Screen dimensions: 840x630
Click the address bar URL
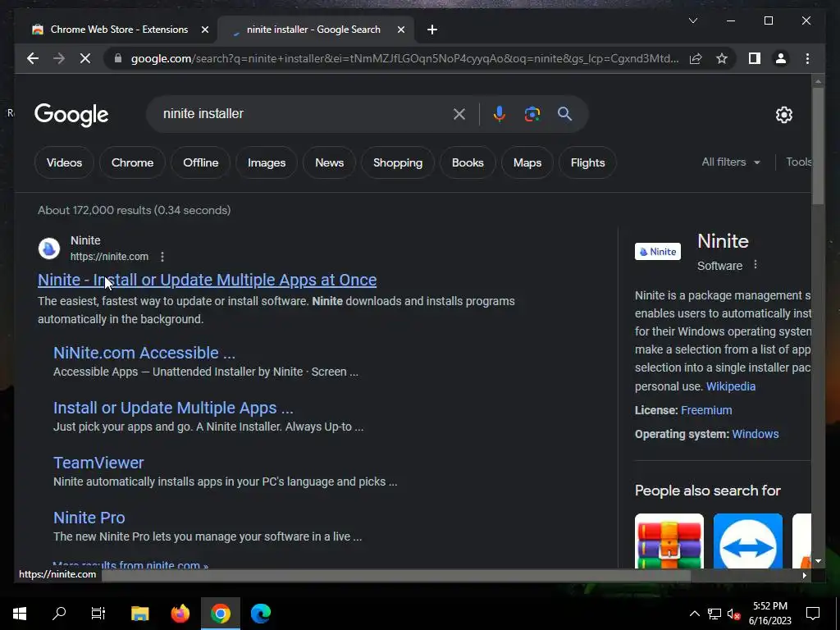(404, 58)
